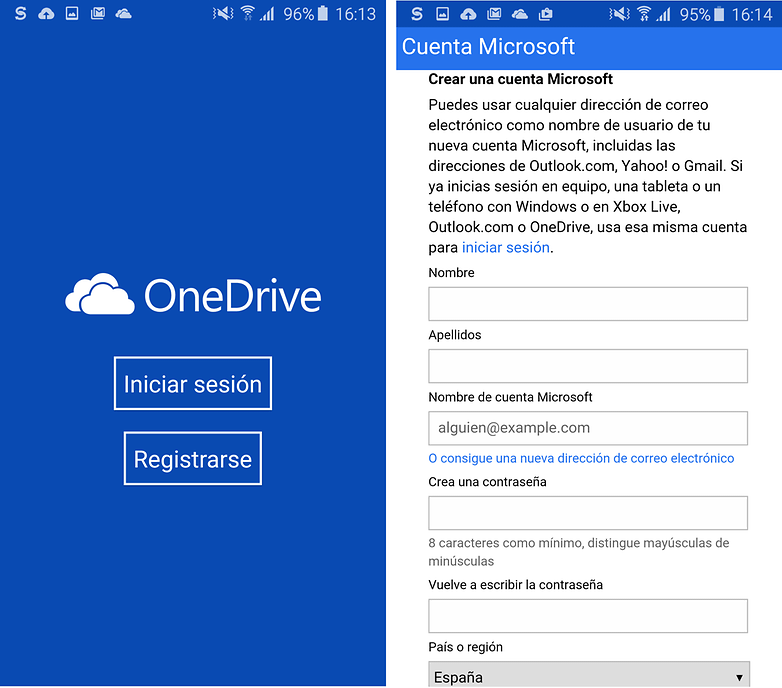Tap the 16:14 clock in right status bar

[752, 14]
